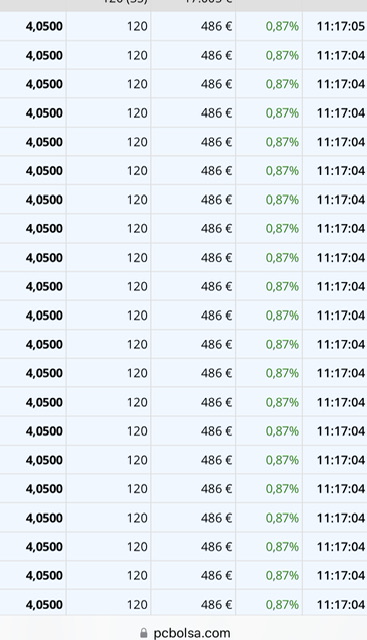The height and width of the screenshot is (640, 367).
Task: Click the partially hidden header total above the 486 € column
Action: [208, 2]
